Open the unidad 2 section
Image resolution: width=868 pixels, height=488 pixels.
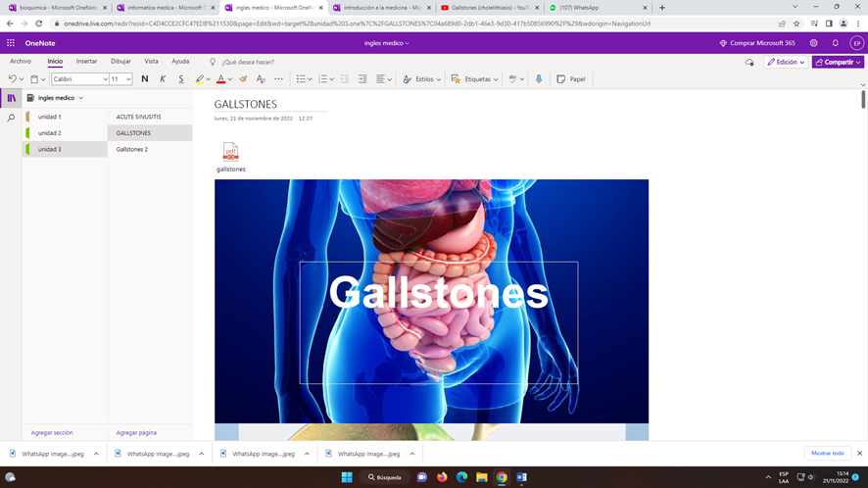(x=65, y=133)
